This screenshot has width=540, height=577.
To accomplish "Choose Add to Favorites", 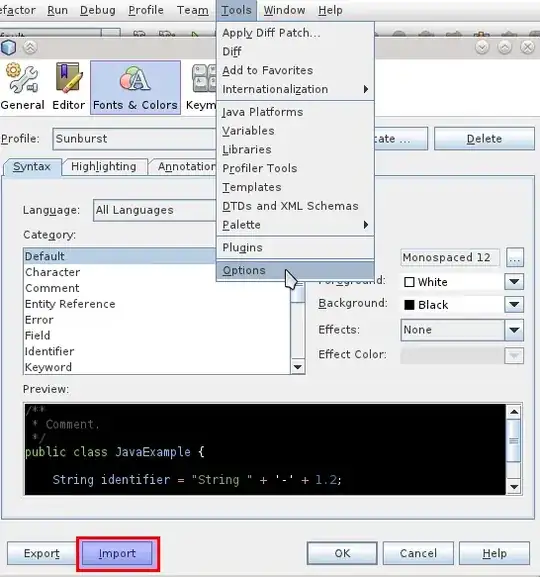I will (x=295, y=71).
